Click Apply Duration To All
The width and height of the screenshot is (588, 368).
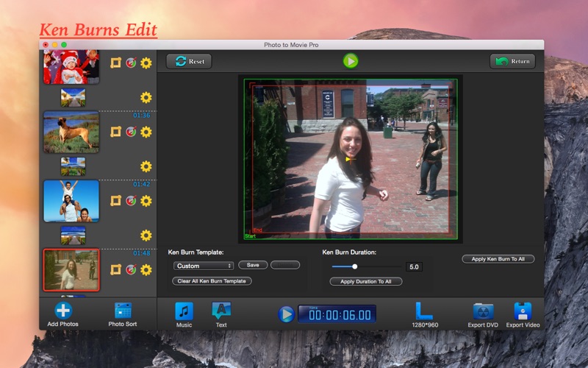tap(366, 281)
